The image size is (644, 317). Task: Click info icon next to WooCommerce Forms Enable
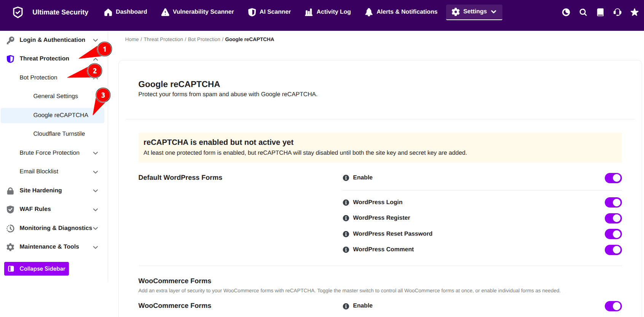click(346, 306)
